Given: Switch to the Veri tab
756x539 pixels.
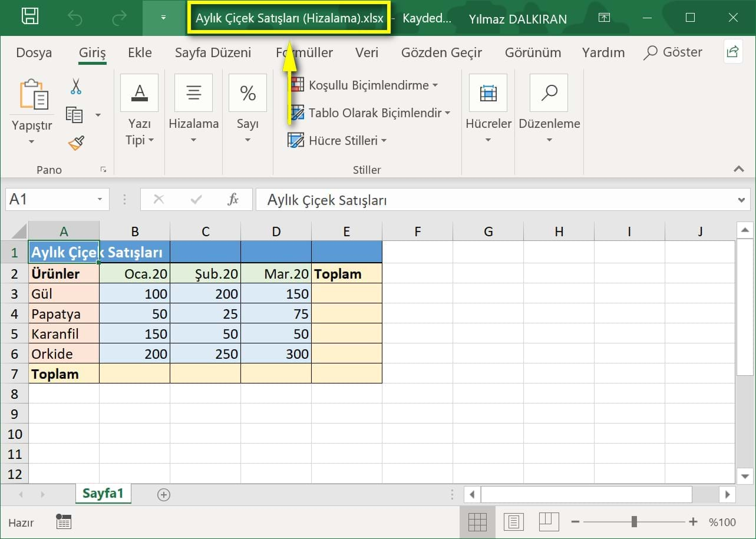Looking at the screenshot, I should pos(367,52).
